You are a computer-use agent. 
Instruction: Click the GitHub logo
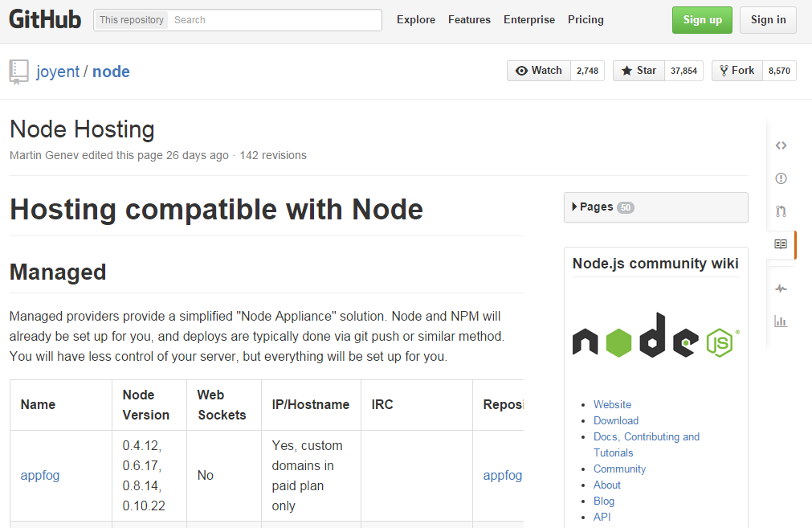pyautogui.click(x=45, y=20)
